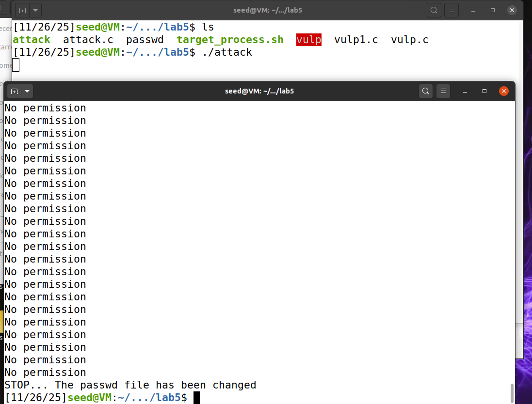Click the 'vulp.c' file name
The image size is (532, 404).
click(x=409, y=40)
